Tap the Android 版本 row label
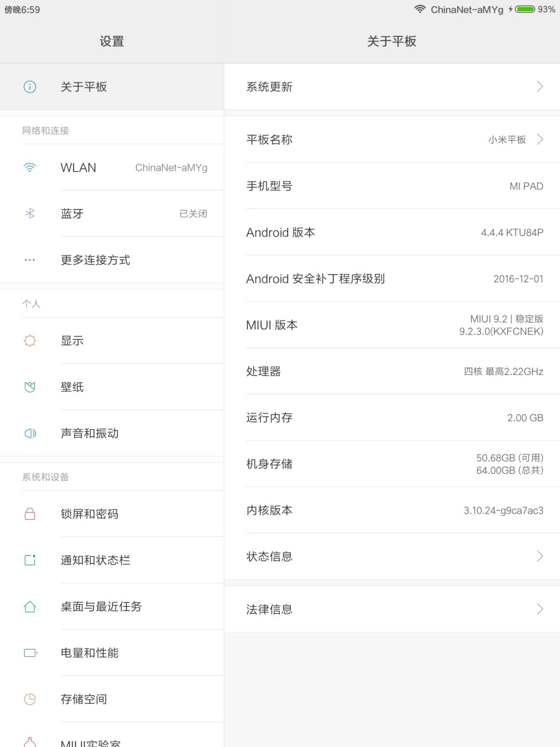 pos(281,232)
